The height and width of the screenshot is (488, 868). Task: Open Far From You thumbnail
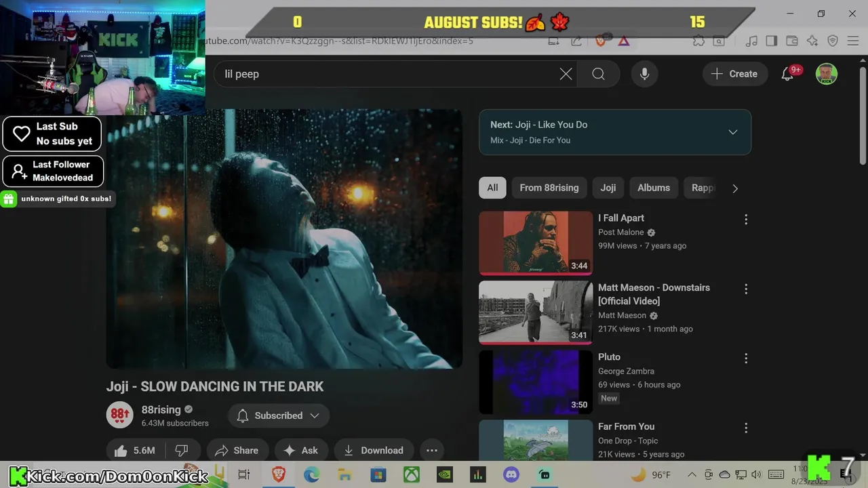click(536, 441)
